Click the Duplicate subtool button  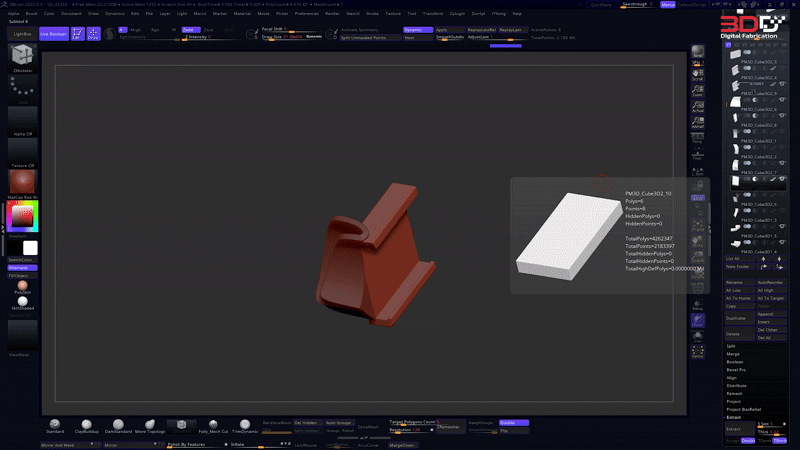(739, 316)
